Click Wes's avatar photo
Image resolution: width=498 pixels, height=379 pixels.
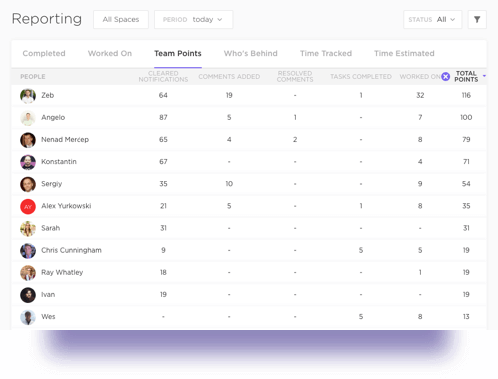click(28, 317)
